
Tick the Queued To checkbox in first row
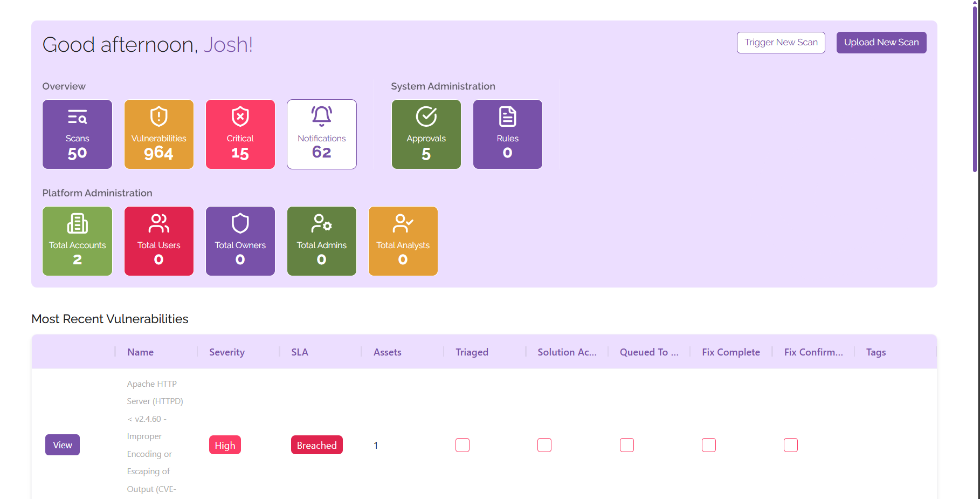pyautogui.click(x=627, y=445)
